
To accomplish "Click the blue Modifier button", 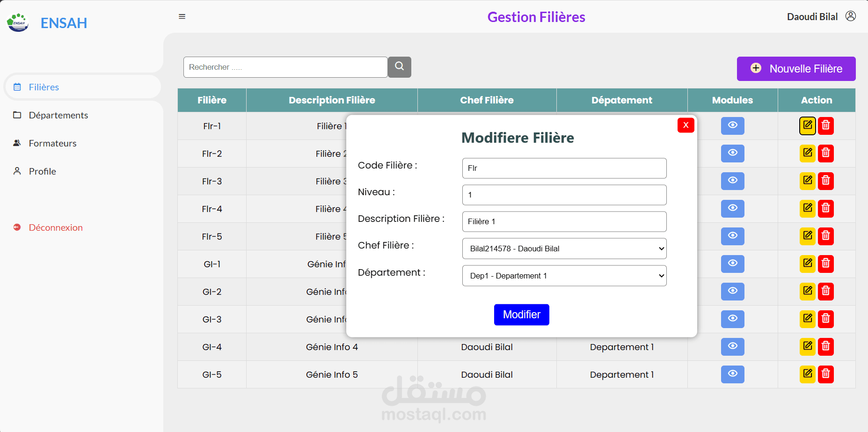I will pos(521,315).
